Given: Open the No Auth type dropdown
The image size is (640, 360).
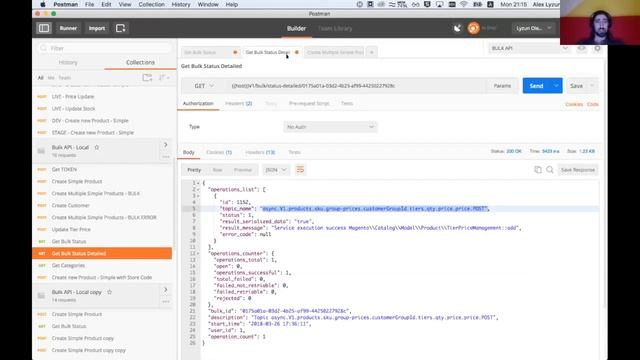Looking at the screenshot, I should coord(330,127).
